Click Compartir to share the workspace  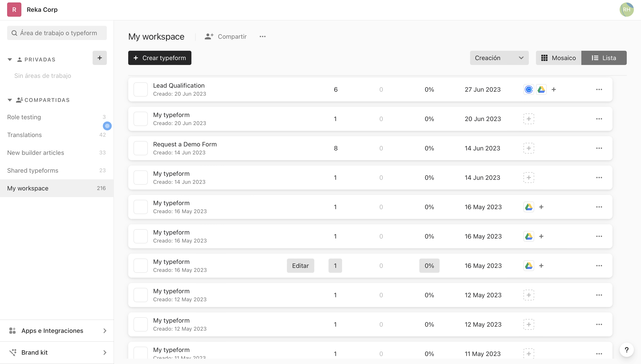pos(225,36)
